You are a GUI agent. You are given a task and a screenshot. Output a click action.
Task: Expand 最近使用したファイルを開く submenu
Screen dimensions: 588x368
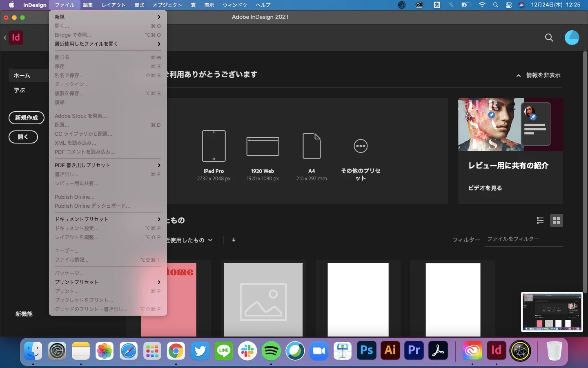[x=108, y=44]
